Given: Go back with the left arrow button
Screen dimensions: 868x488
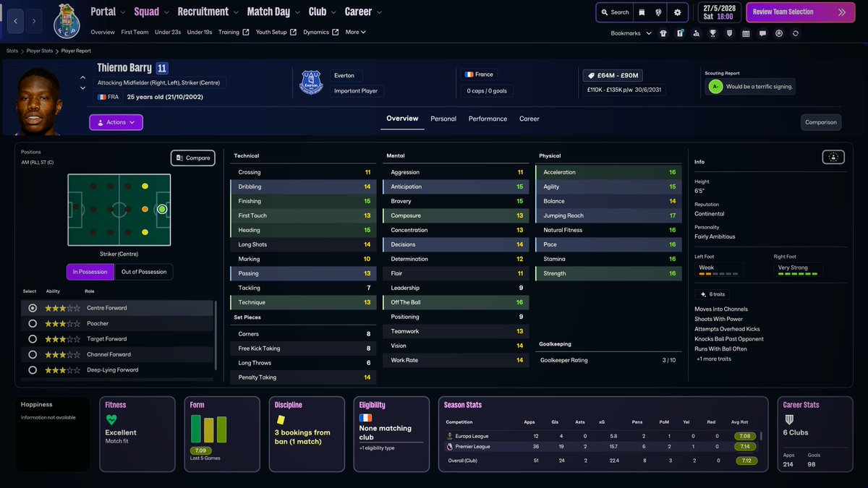Looking at the screenshot, I should tap(16, 22).
